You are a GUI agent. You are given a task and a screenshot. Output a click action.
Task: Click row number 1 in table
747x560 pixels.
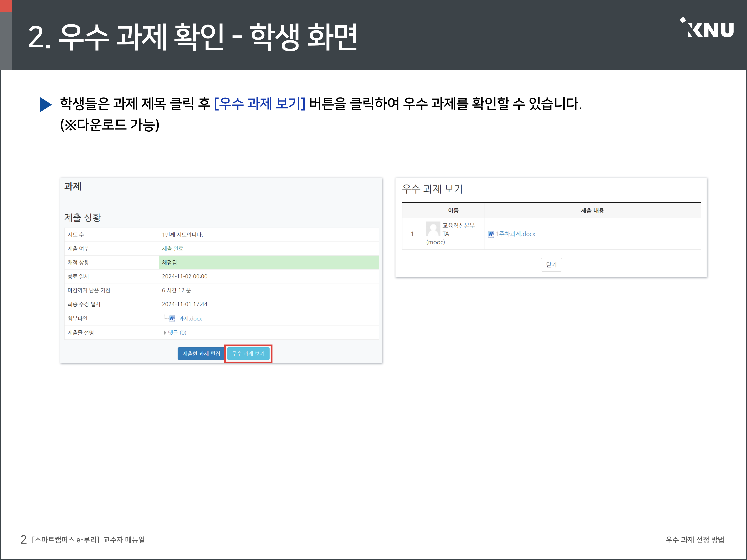point(412,234)
